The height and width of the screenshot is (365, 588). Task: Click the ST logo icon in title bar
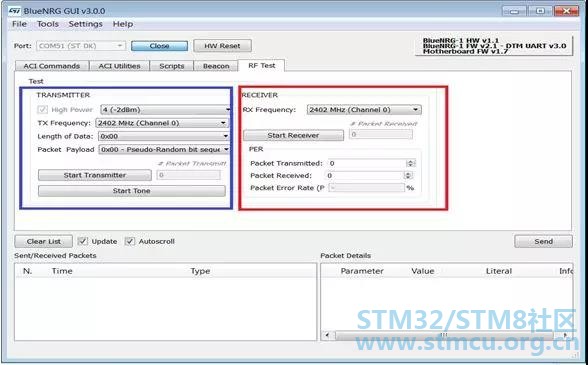click(15, 11)
